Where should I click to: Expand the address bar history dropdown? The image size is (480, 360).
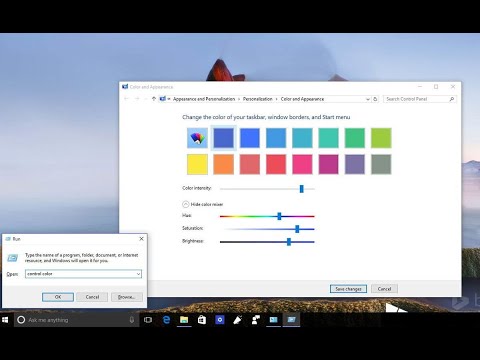coord(367,99)
